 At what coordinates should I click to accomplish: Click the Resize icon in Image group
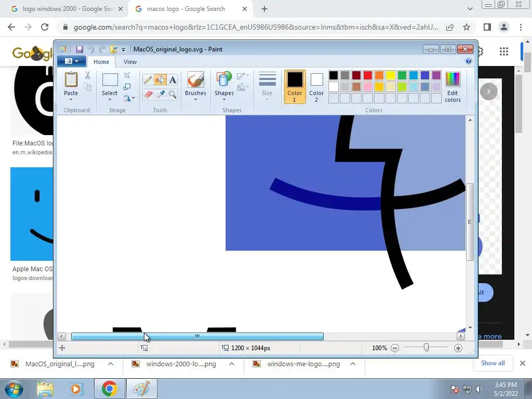click(x=127, y=87)
